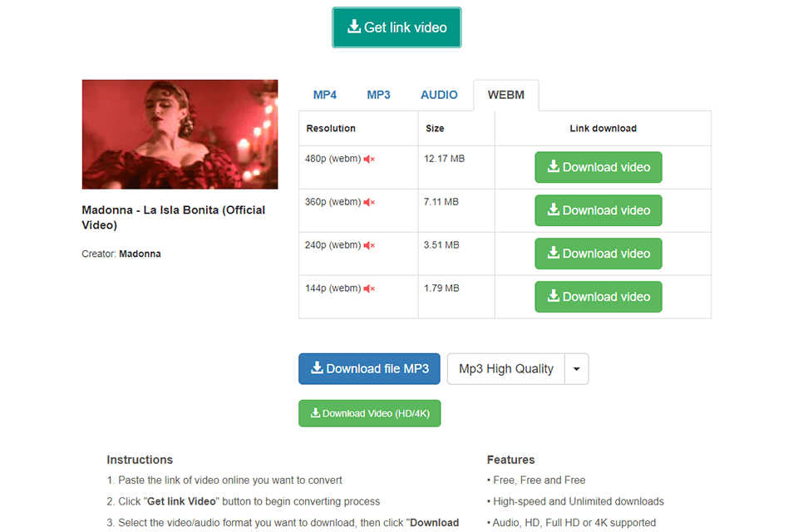Click the Size column header
Viewport: 798px width, 532px height.
tap(435, 128)
